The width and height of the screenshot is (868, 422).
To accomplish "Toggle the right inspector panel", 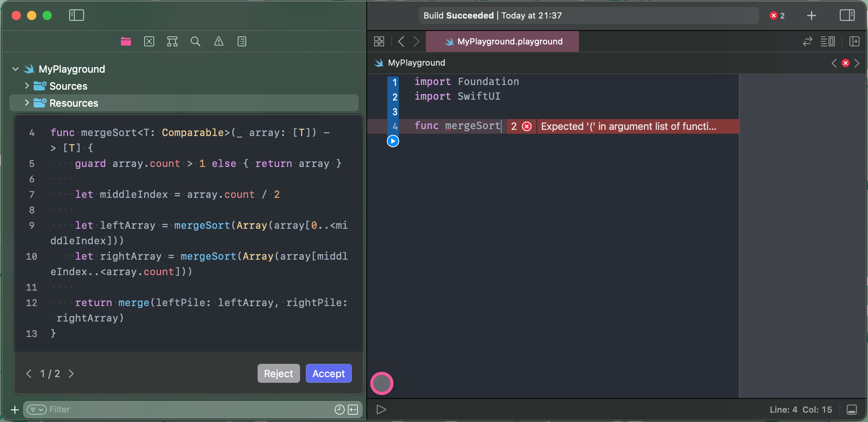I will pos(847,15).
